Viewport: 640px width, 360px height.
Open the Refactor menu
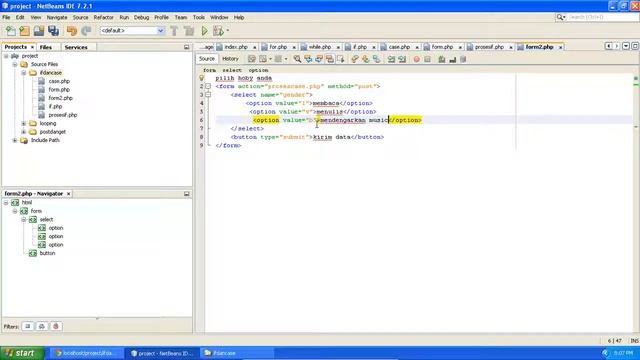pyautogui.click(x=103, y=18)
